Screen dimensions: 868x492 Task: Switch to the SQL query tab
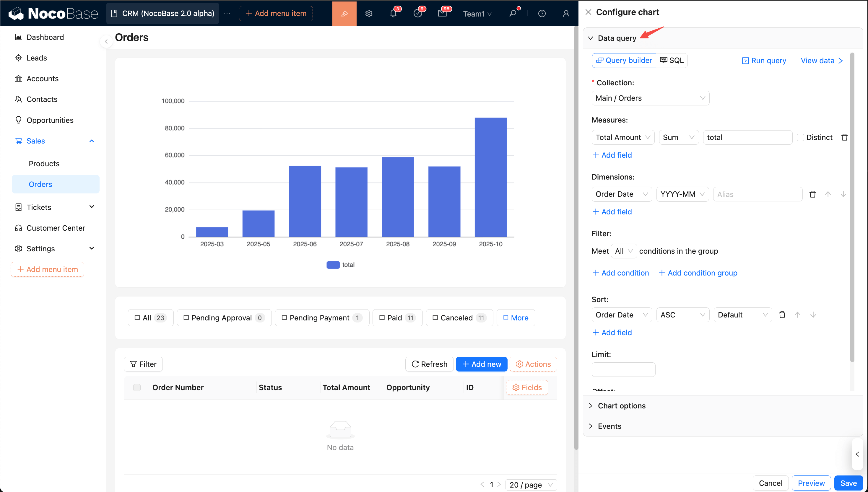point(672,60)
